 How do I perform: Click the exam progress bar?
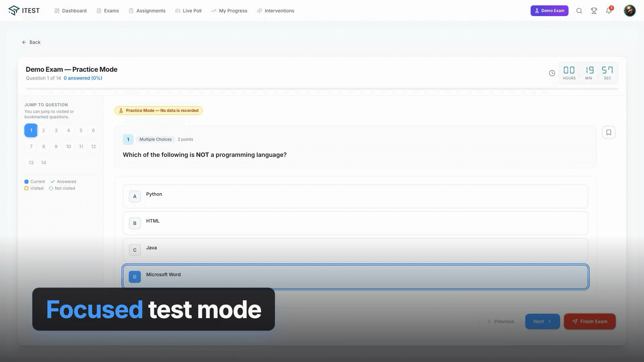(x=322, y=89)
